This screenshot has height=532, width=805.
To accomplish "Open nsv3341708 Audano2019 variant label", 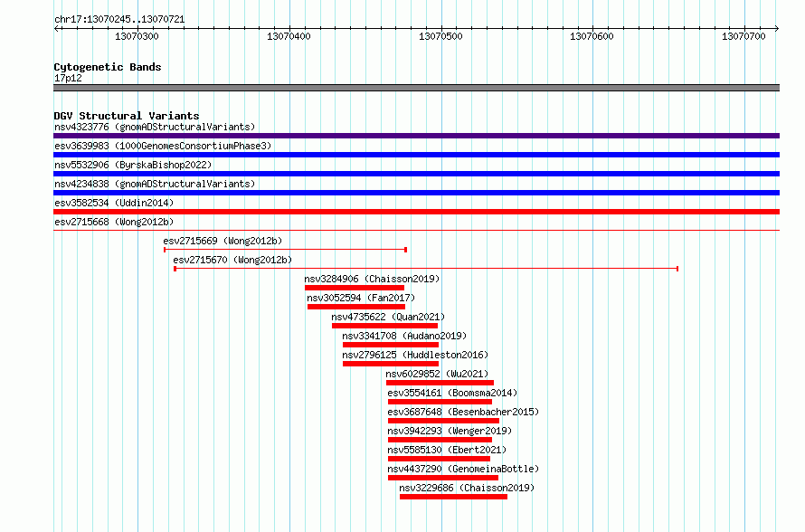I will pos(404,336).
